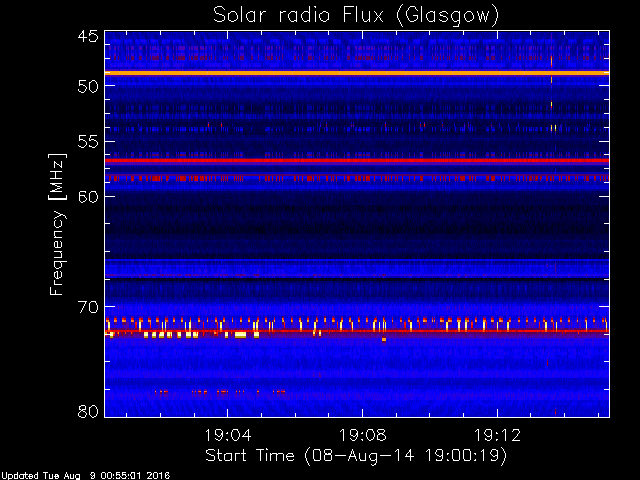This screenshot has height=480, width=640.
Task: Click the "60" frequency tick label
Action: (88, 197)
